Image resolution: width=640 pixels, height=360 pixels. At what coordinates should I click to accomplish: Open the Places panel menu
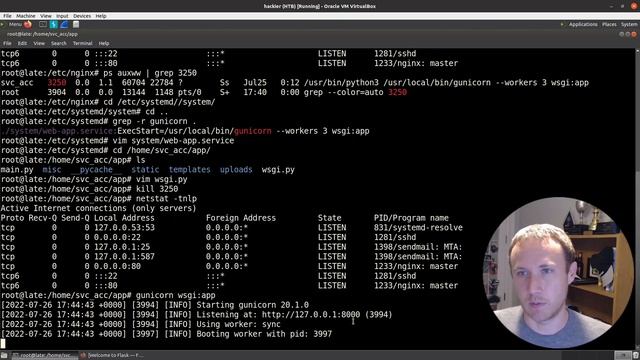(x=609, y=24)
